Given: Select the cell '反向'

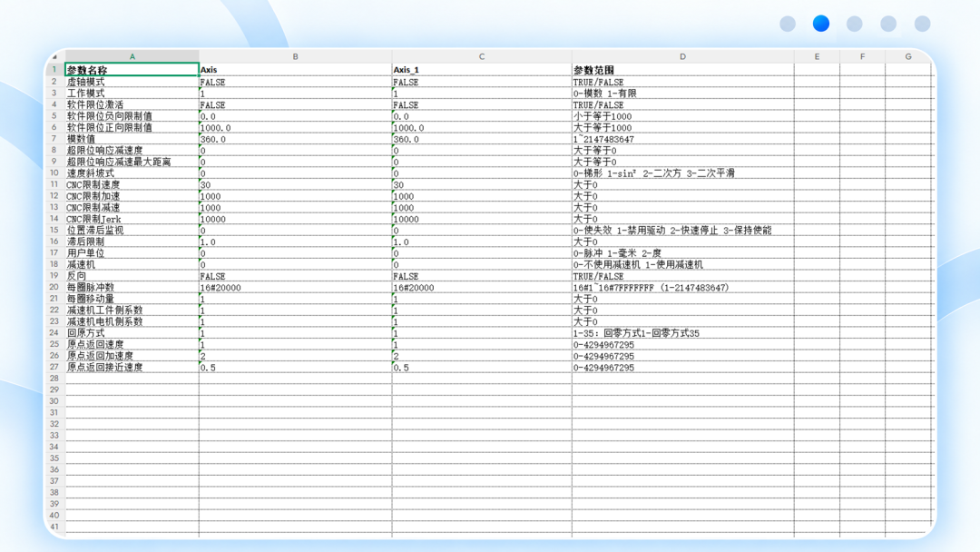Looking at the screenshot, I should pos(132,276).
